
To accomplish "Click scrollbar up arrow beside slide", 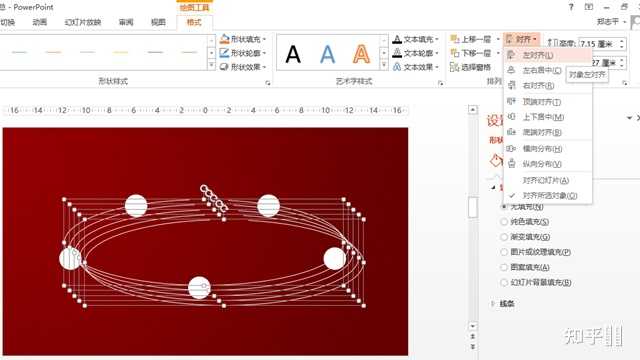I will [473, 109].
